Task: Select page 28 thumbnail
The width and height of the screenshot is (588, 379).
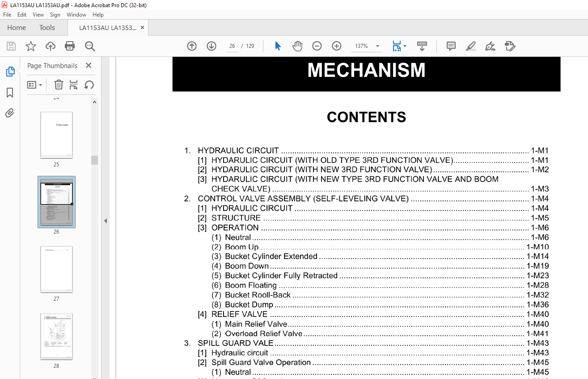Action: coord(56,336)
